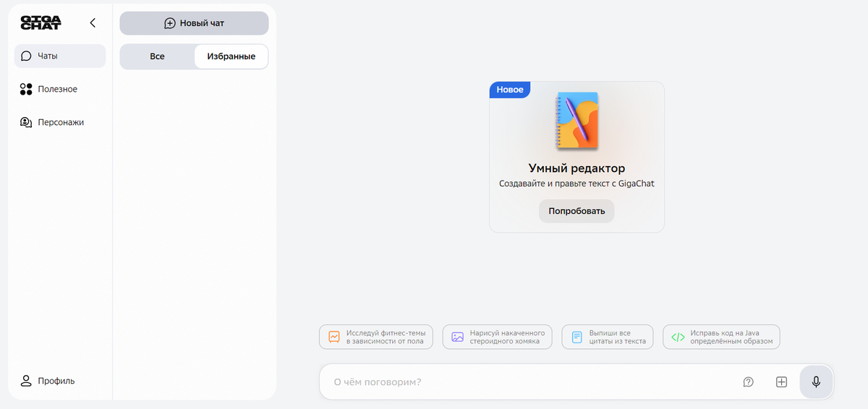The height and width of the screenshot is (409, 868).
Task: Collapse the sidebar with the back chevron
Action: pos(93,23)
